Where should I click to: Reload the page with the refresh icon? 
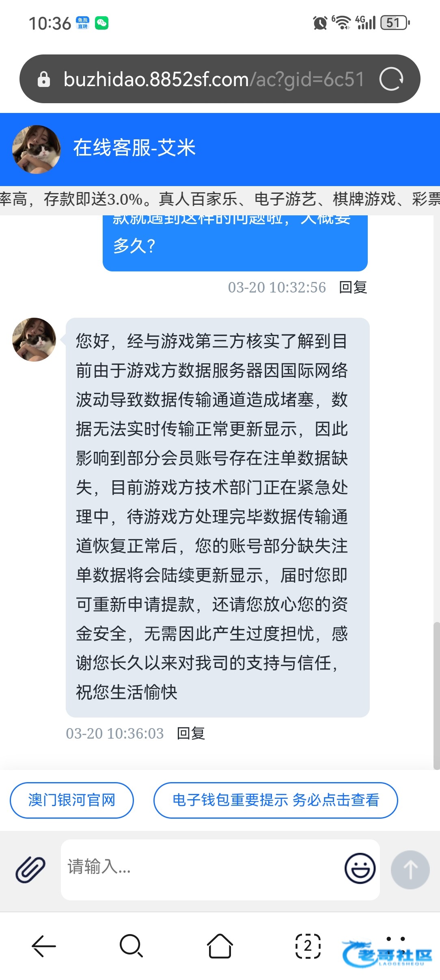tap(391, 79)
